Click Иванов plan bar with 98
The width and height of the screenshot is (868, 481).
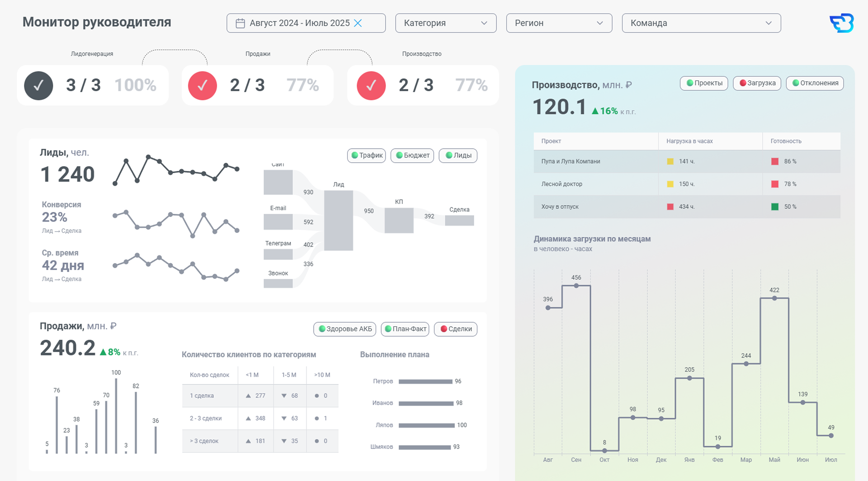pos(426,403)
